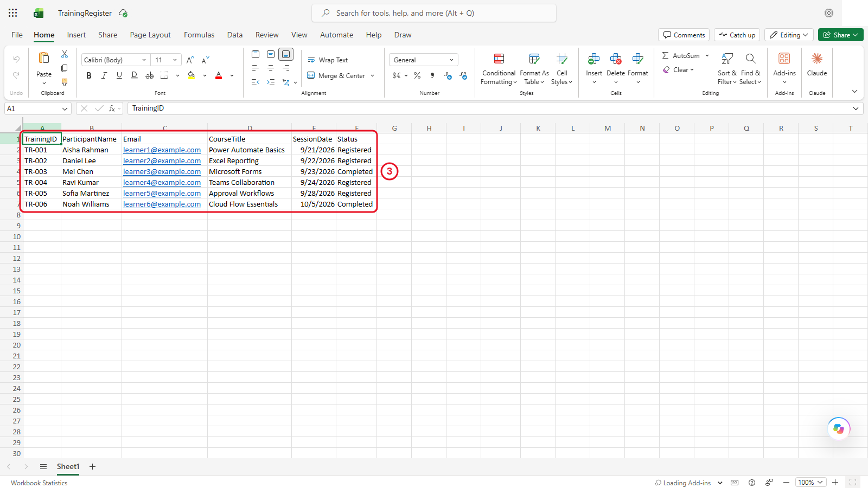Switch to the Formulas tab

point(199,35)
